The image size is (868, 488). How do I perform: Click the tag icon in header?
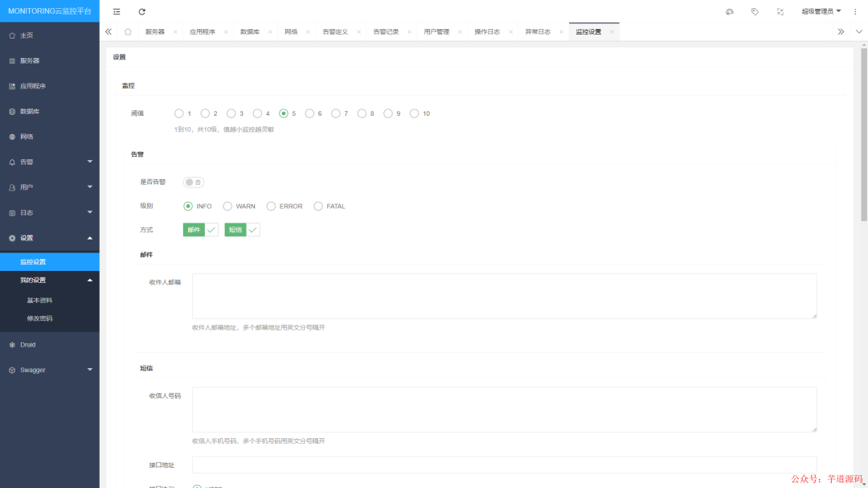[x=755, y=11]
